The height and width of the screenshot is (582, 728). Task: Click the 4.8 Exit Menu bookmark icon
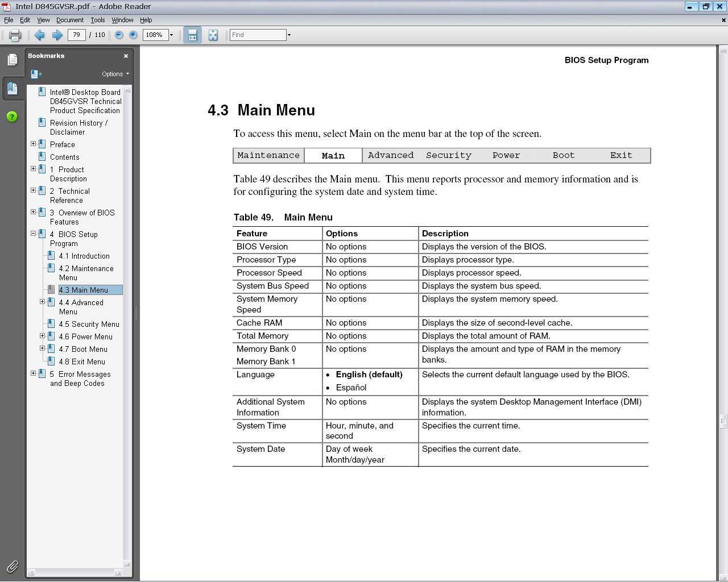coord(51,361)
